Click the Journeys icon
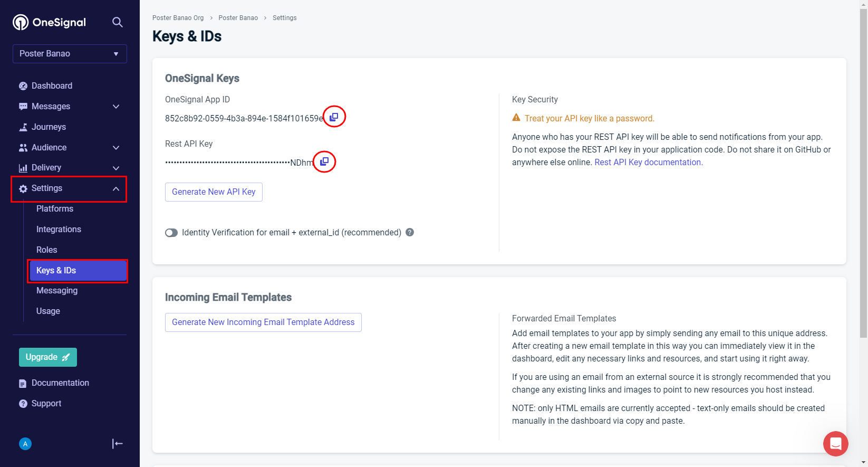The width and height of the screenshot is (868, 467). tap(23, 127)
